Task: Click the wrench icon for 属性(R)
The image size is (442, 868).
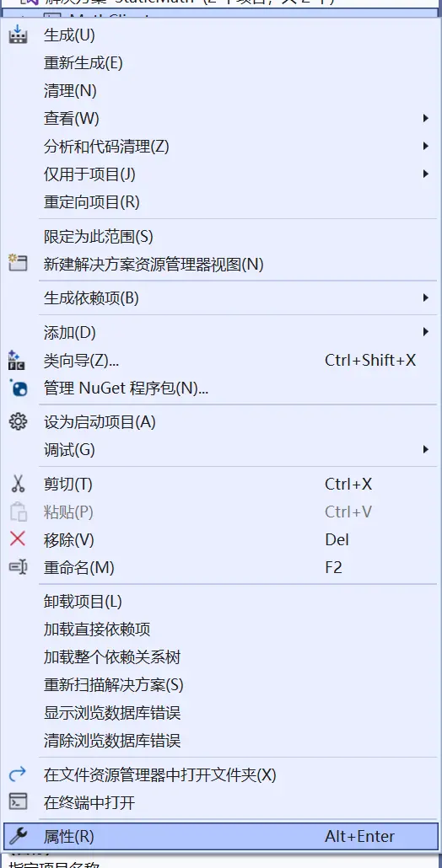Action: [x=19, y=836]
